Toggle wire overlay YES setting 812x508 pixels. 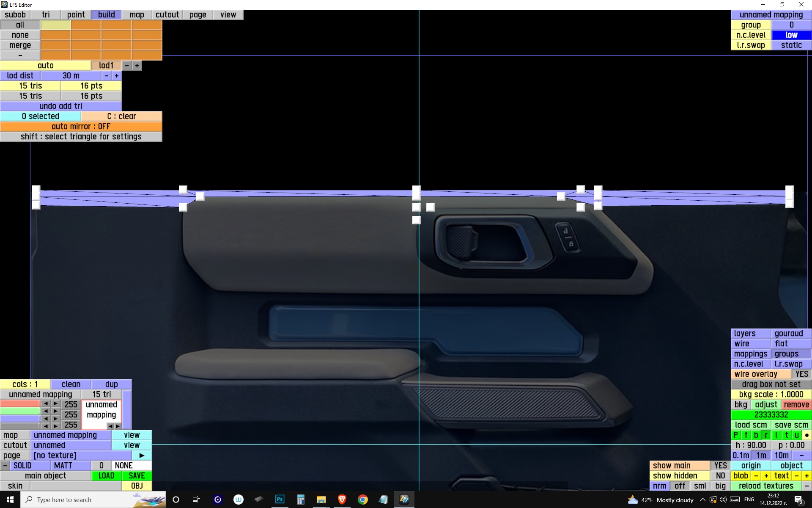coord(801,374)
